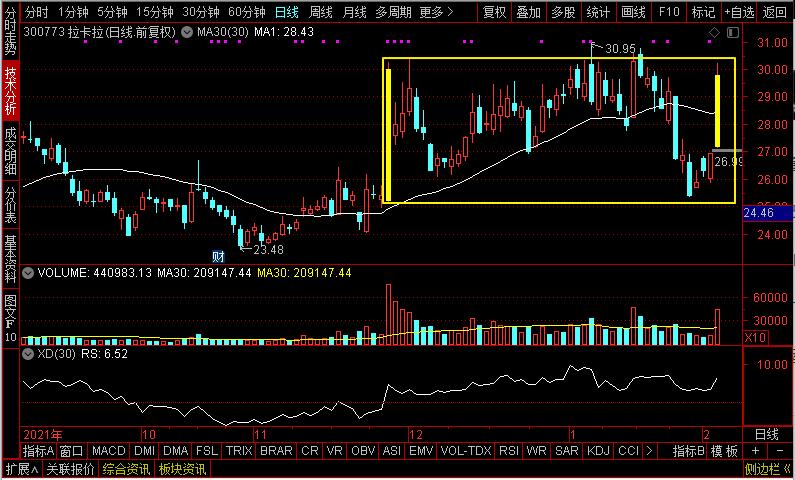Viewport: 795px width, 480px height.
Task: Select the 5分钟 period tab
Action: 112,12
